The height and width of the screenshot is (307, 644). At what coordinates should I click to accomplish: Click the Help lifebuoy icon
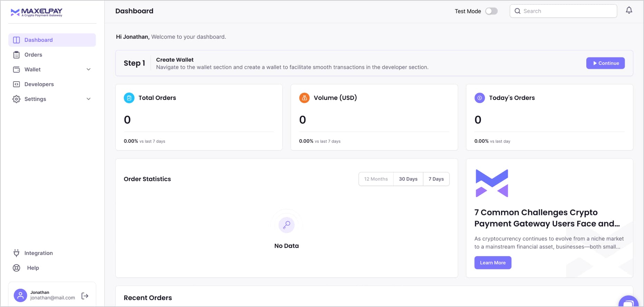tap(16, 268)
